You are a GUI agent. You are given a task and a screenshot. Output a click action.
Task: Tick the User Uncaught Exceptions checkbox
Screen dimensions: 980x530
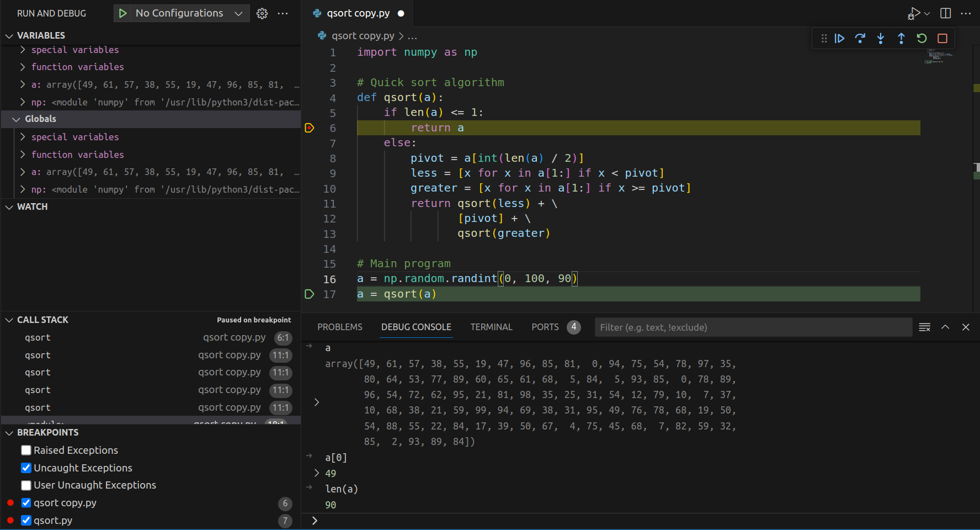pos(26,485)
